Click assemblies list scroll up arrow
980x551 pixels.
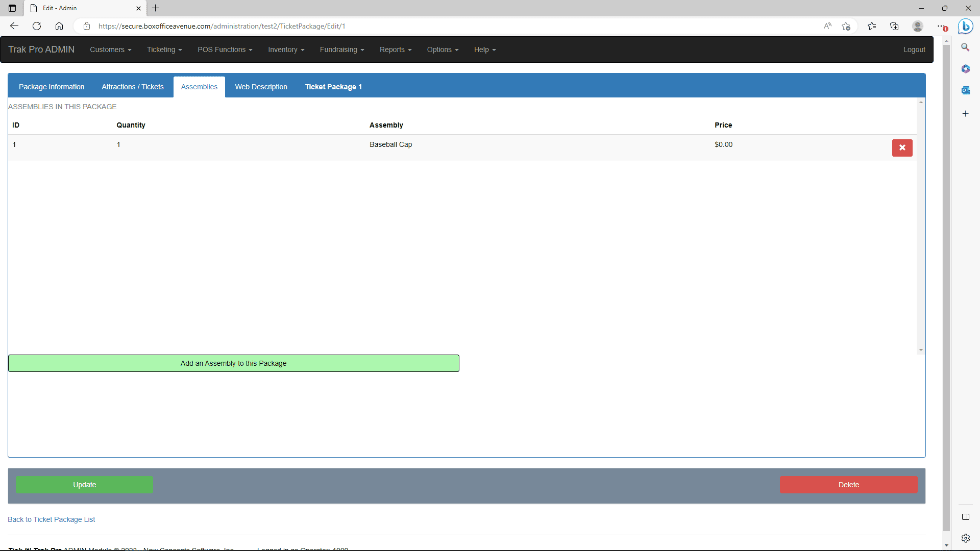pos(921,102)
